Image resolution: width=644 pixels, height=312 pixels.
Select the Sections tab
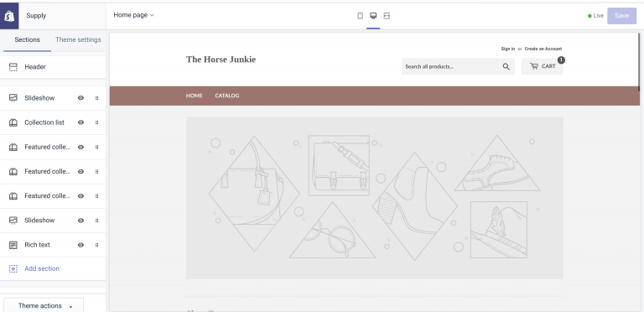[27, 39]
